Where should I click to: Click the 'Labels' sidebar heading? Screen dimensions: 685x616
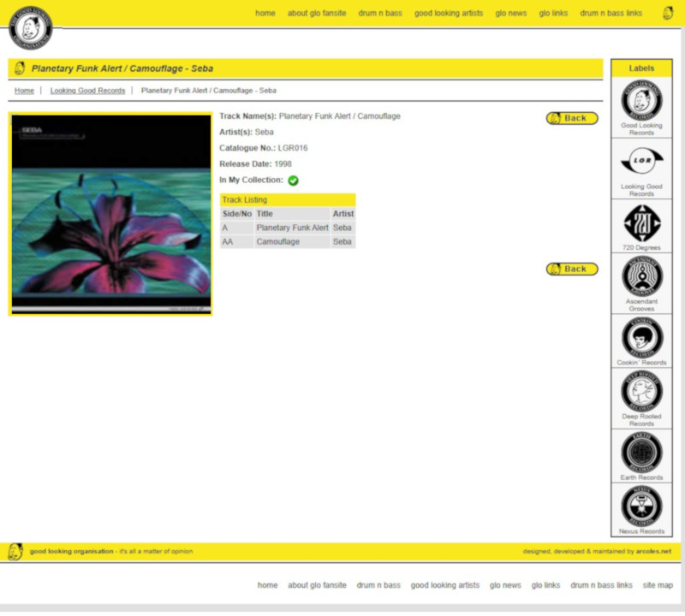tap(641, 68)
